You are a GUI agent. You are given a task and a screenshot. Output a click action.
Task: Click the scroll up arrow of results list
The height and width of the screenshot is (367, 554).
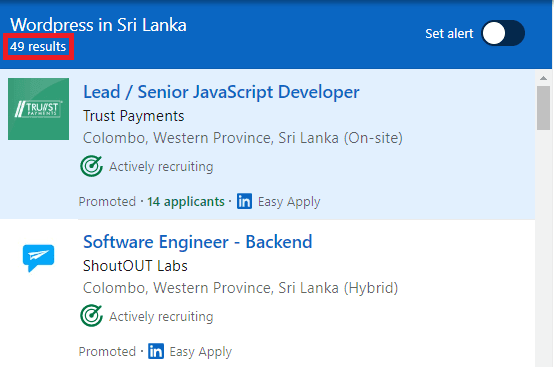click(x=543, y=78)
